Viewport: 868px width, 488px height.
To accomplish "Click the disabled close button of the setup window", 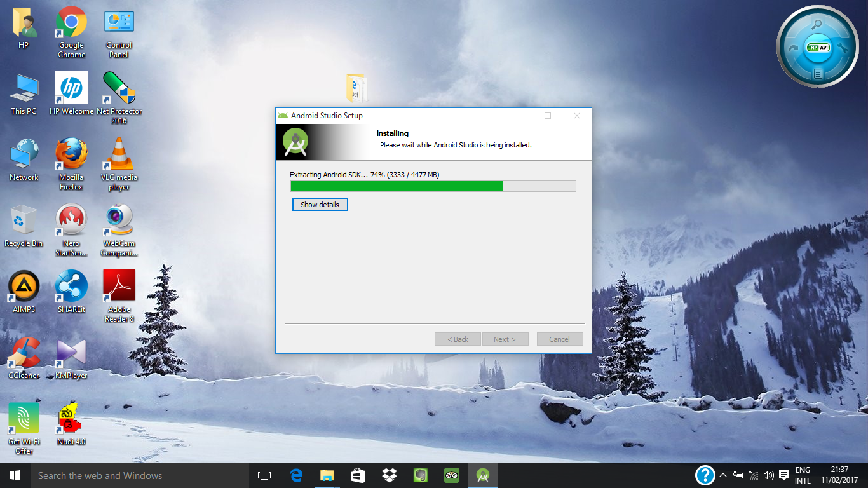I will (x=577, y=116).
